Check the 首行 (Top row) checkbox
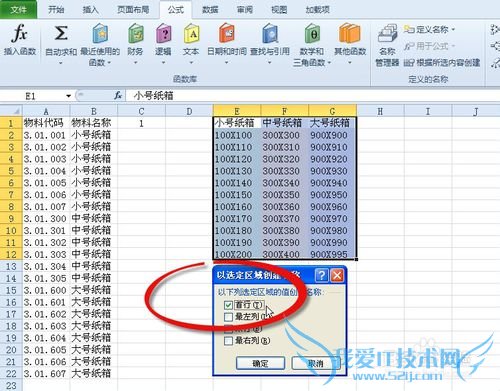The image size is (500, 391). point(228,305)
